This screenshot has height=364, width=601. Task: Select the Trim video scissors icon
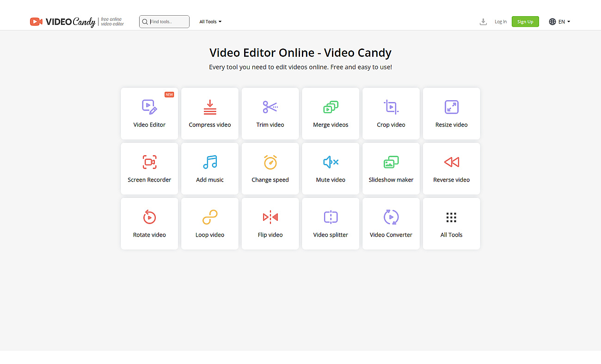(270, 107)
